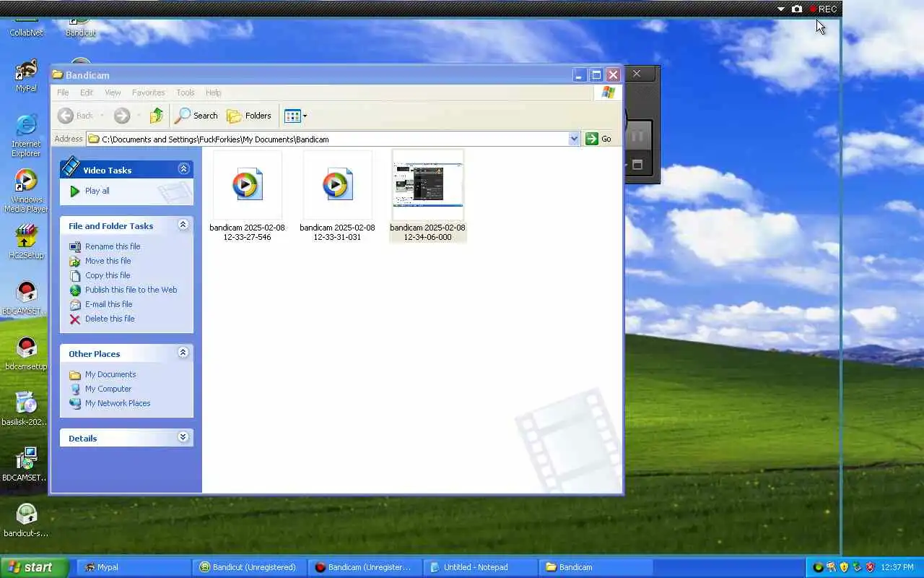Click safely remove hardware tray icon
Viewport: 924px width, 578px height.
tap(857, 567)
